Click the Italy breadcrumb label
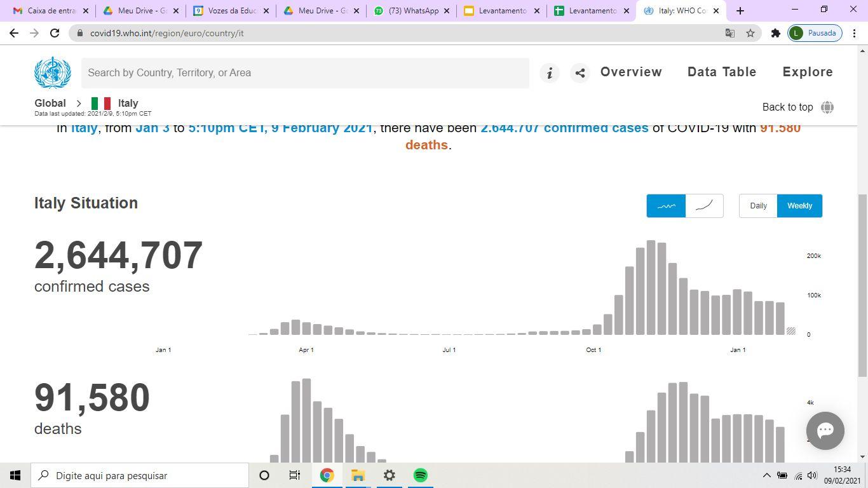The image size is (868, 488). [x=128, y=104]
